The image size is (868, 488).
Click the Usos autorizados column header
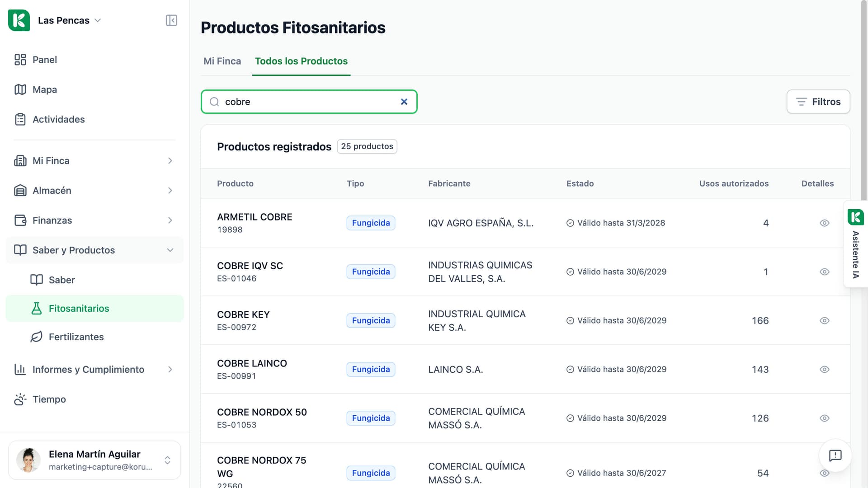734,183
